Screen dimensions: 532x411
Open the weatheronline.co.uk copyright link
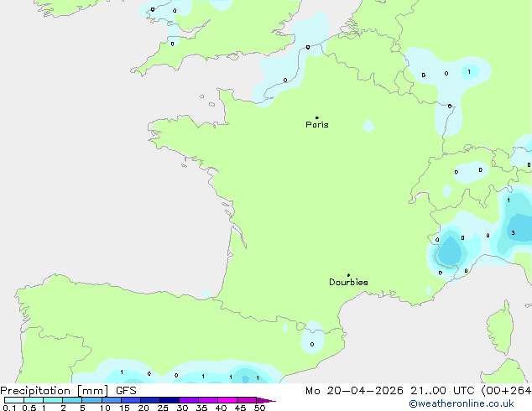click(462, 403)
